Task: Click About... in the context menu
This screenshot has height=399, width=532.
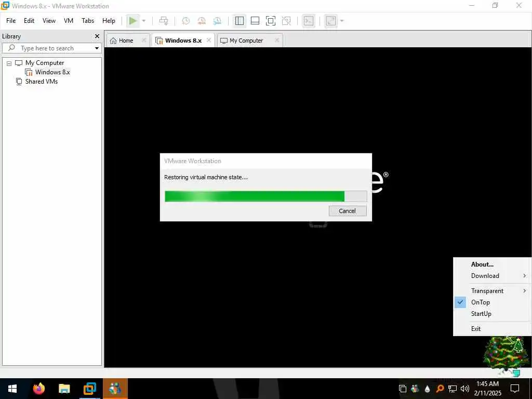Action: tap(482, 264)
